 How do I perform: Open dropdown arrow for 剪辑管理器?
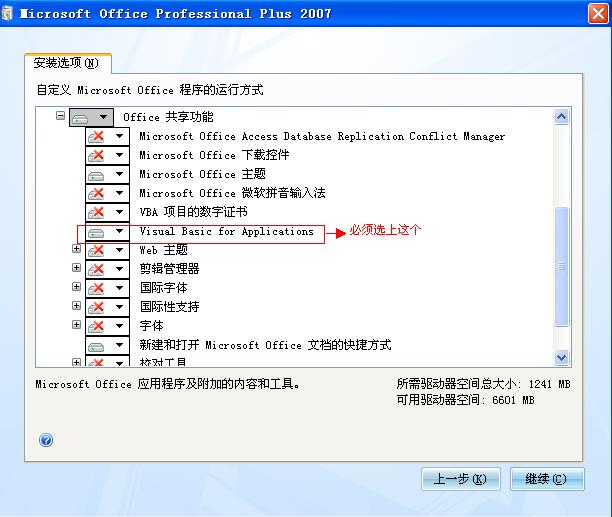(x=119, y=269)
